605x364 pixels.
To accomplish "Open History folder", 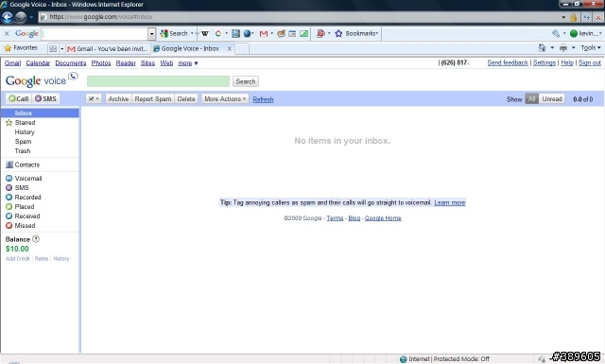I will pos(25,132).
